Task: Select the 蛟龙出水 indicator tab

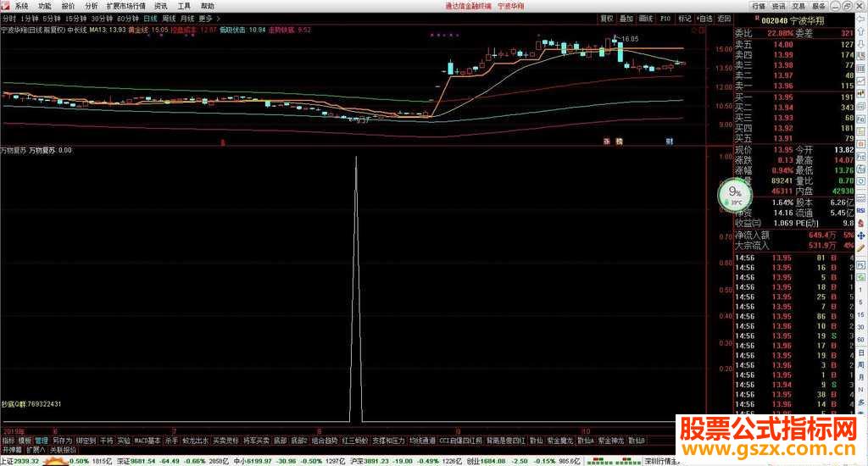Action: (x=196, y=441)
